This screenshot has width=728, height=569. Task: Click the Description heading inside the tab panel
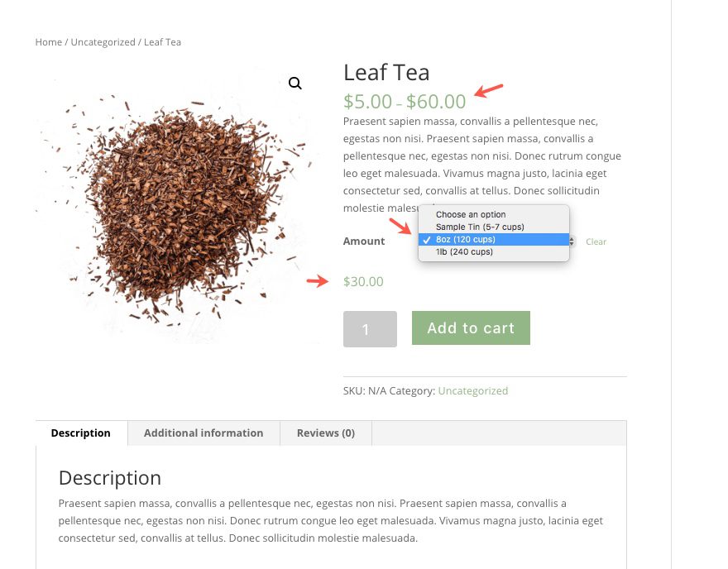coord(109,478)
